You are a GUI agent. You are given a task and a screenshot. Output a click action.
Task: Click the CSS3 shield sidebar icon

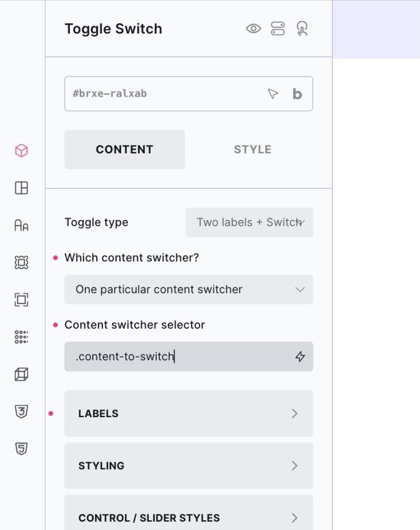point(21,411)
